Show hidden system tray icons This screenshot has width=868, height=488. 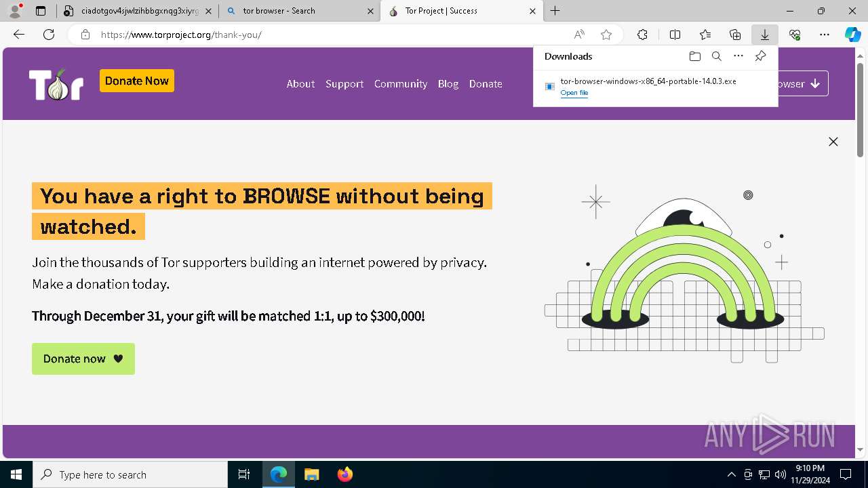coord(731,474)
